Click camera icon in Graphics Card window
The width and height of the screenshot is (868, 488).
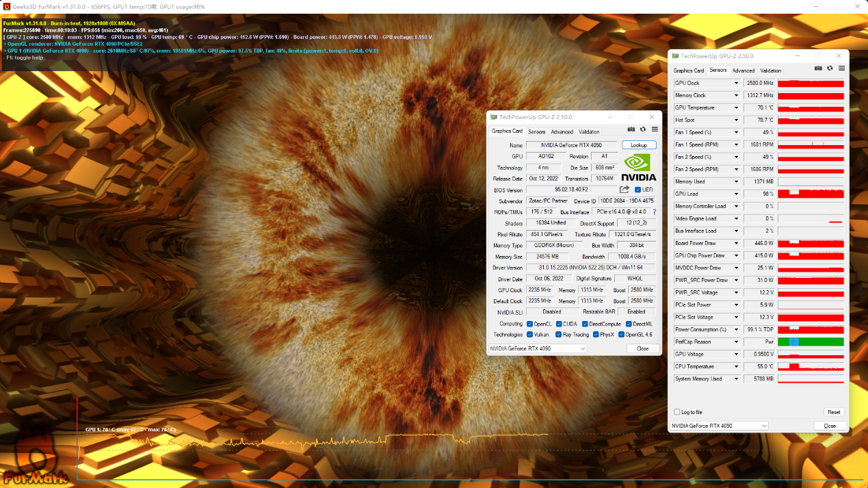click(x=631, y=129)
